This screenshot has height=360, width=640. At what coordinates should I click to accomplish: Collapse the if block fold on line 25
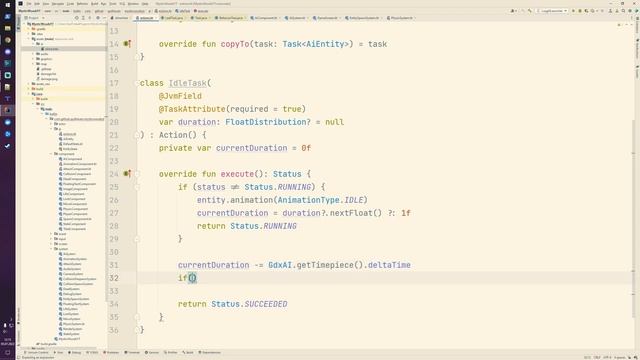[x=137, y=187]
